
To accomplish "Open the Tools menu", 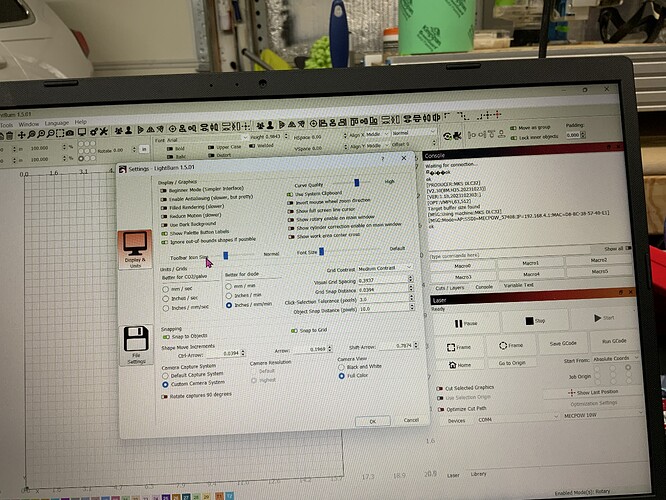I will 6,125.
